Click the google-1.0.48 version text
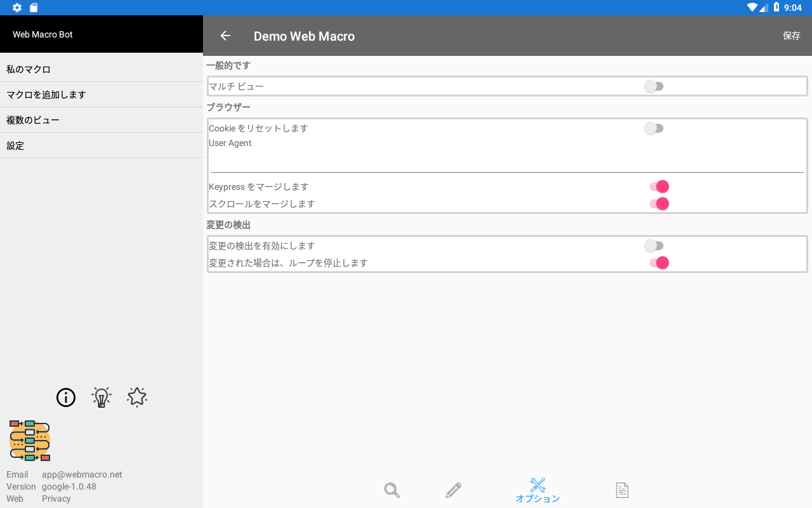Image resolution: width=812 pixels, height=508 pixels. pos(69,486)
